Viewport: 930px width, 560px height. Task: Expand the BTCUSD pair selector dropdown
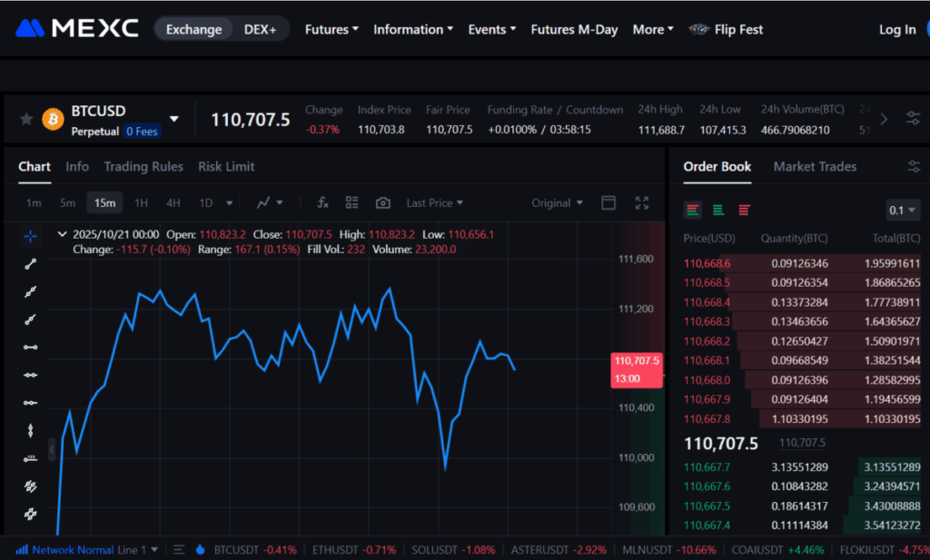174,119
